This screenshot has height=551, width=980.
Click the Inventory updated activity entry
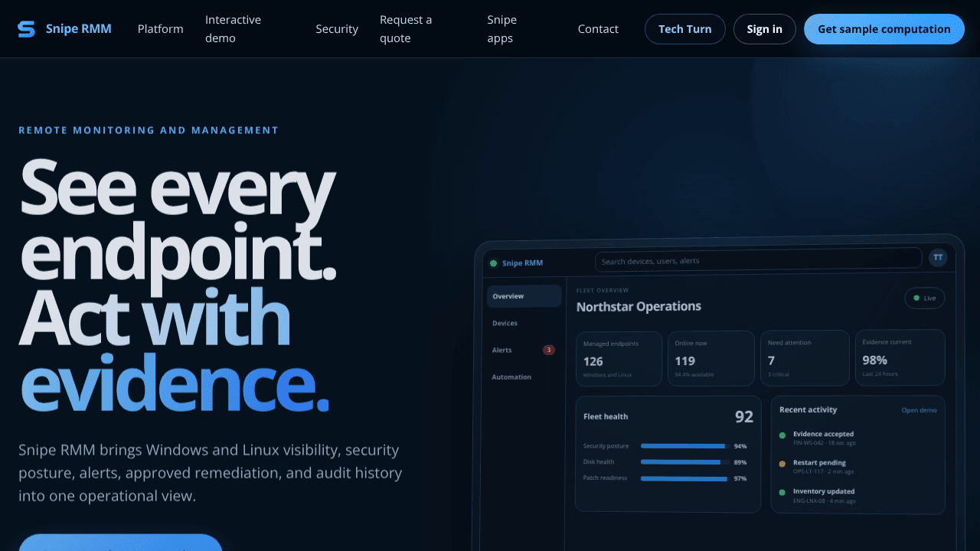[857, 495]
